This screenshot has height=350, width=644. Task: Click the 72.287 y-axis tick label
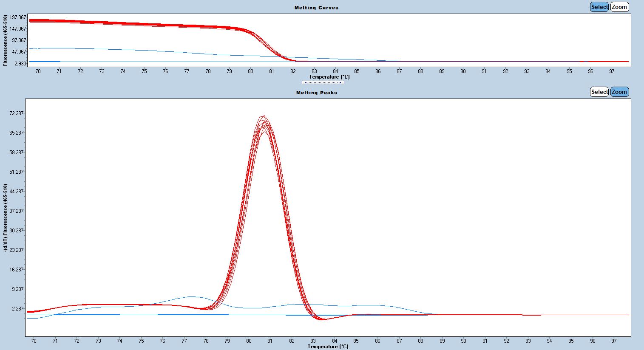coord(16,113)
